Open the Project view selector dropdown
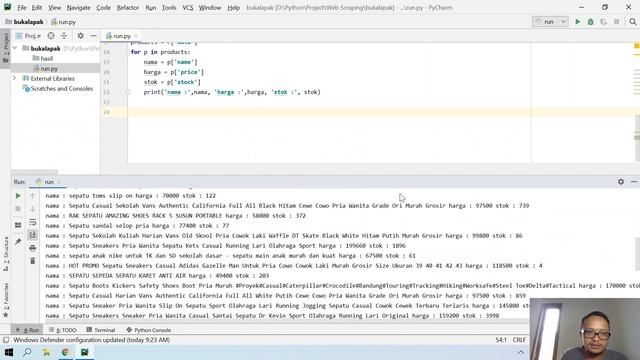The width and height of the screenshot is (640, 360). pyautogui.click(x=28, y=36)
